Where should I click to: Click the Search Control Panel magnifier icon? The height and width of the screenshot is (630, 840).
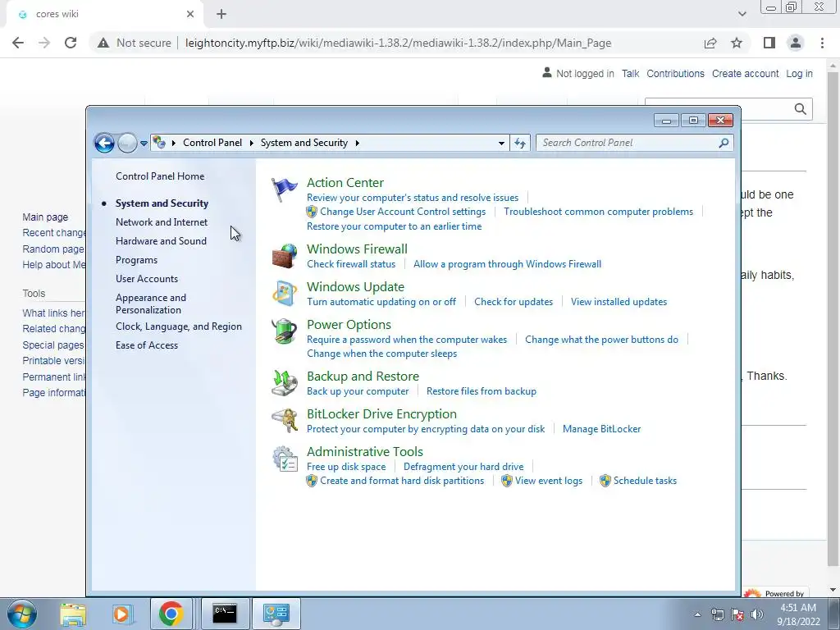click(724, 143)
